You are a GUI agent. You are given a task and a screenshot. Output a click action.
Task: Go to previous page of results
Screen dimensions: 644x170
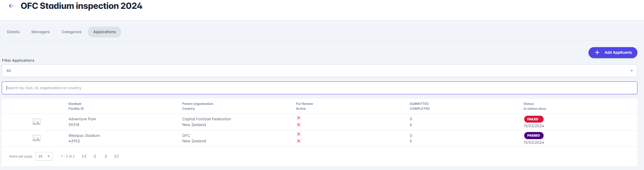[95, 156]
